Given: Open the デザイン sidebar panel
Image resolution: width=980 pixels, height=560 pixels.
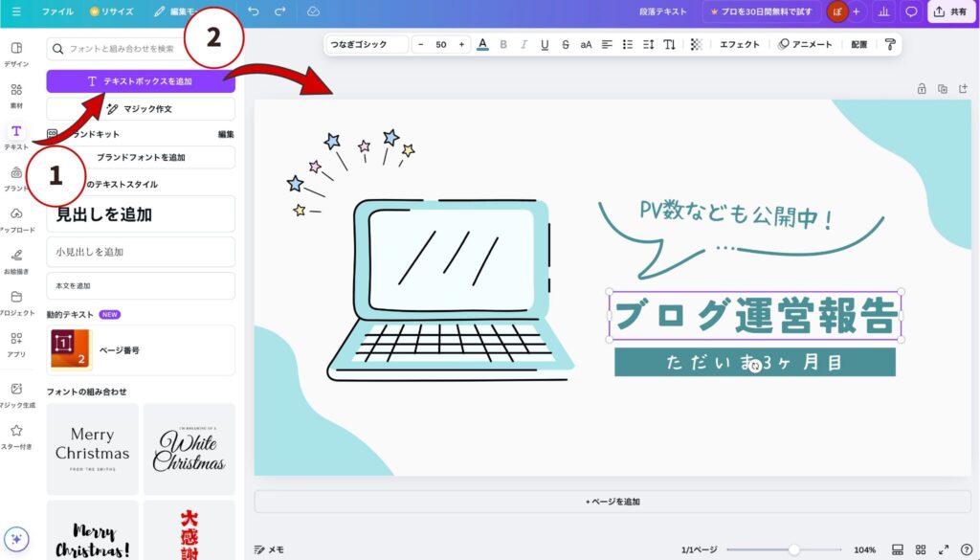Looking at the screenshot, I should (16, 54).
